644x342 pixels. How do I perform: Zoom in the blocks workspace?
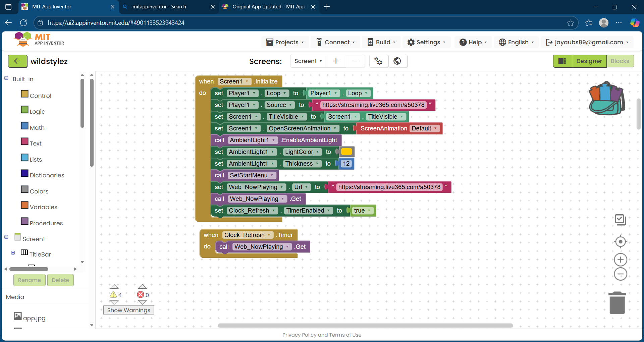(620, 260)
